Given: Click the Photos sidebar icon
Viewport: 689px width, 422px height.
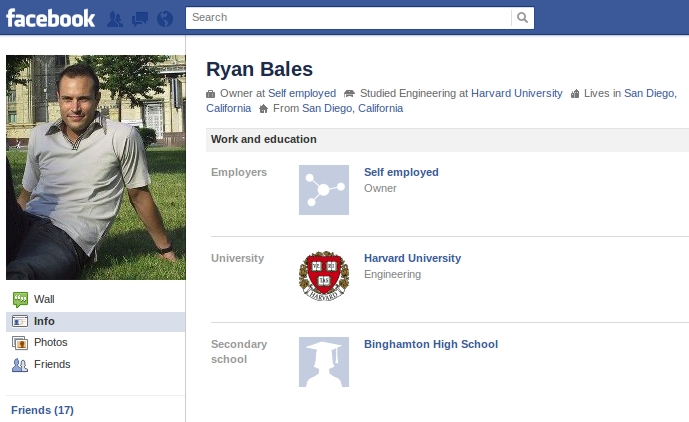Looking at the screenshot, I should tap(20, 343).
